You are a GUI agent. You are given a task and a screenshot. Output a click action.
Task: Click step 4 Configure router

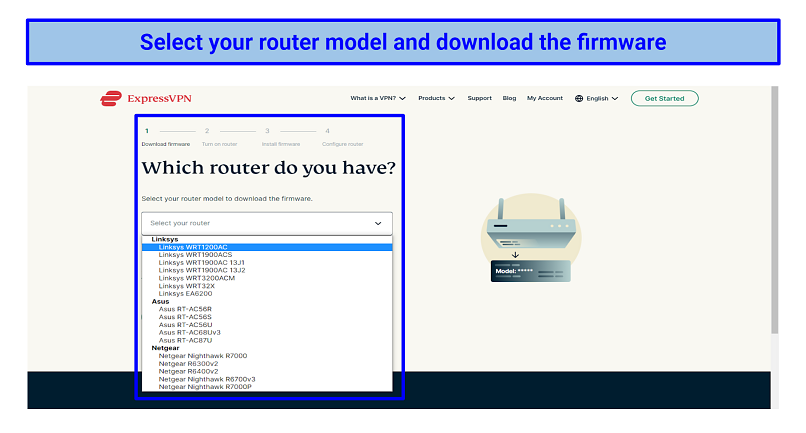point(342,137)
